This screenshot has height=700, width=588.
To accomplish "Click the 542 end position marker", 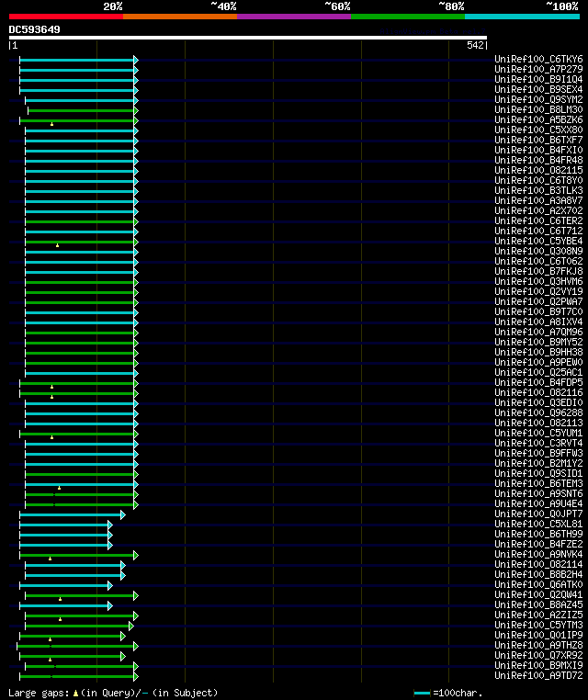I will click(477, 46).
